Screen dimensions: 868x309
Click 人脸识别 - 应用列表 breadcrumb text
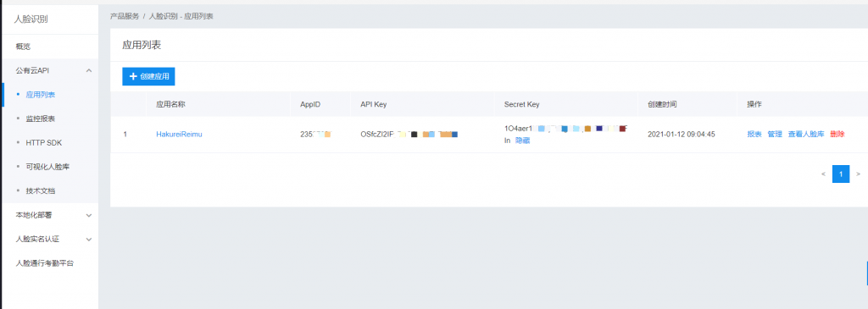181,16
